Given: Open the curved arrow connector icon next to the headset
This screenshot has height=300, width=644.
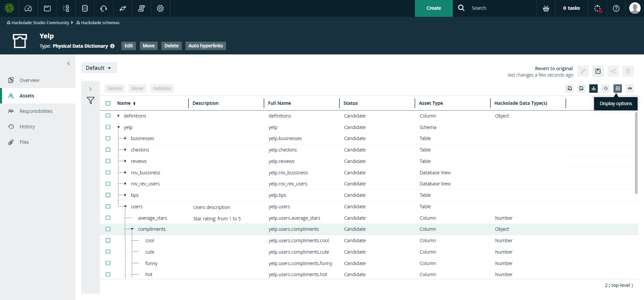Looking at the screenshot, I should (123, 8).
